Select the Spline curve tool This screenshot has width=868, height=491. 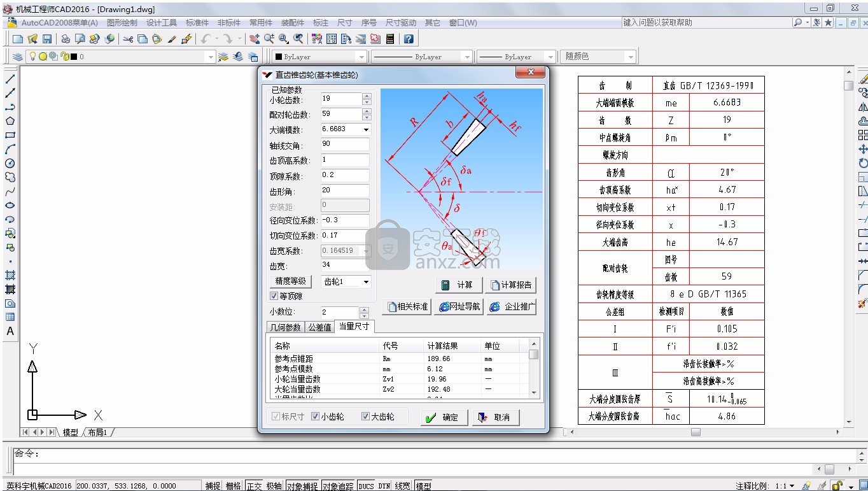point(10,191)
